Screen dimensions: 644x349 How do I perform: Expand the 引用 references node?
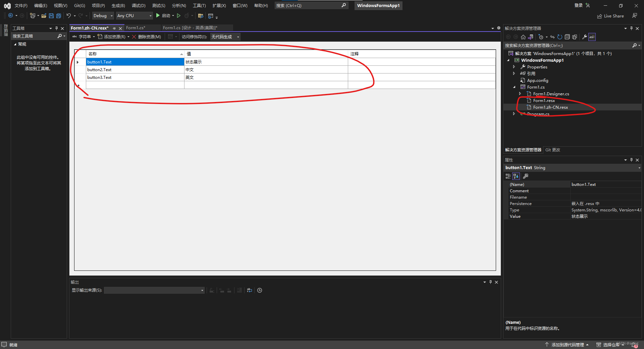[x=514, y=73]
